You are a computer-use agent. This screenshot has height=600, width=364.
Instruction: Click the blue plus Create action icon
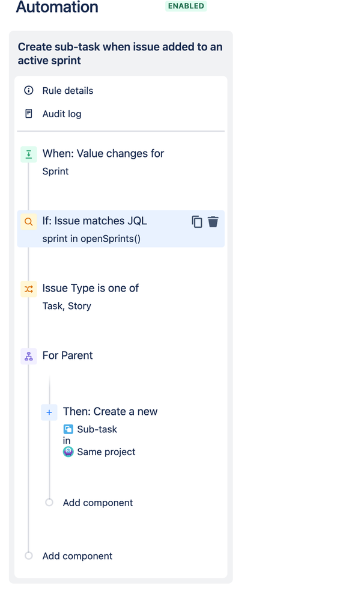[x=49, y=412]
